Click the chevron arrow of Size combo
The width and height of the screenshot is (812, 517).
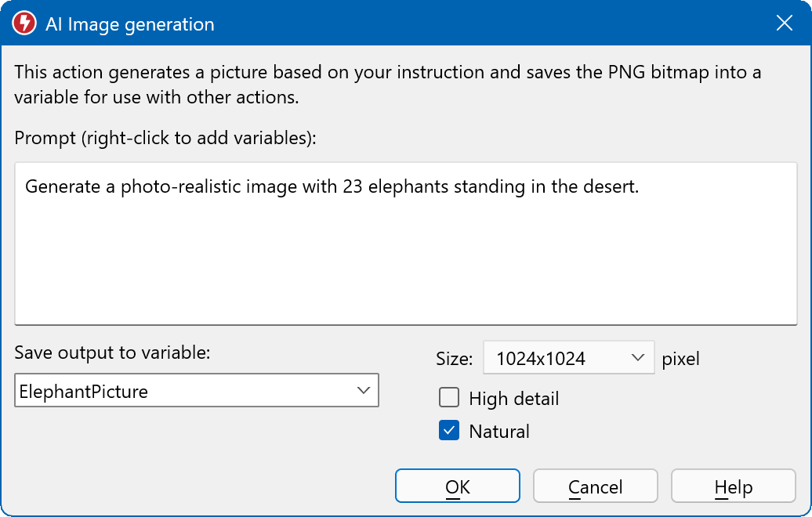pyautogui.click(x=636, y=359)
